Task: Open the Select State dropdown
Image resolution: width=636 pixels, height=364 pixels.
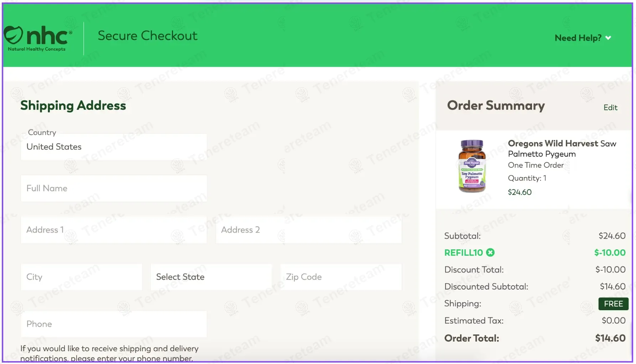Action: (x=211, y=277)
